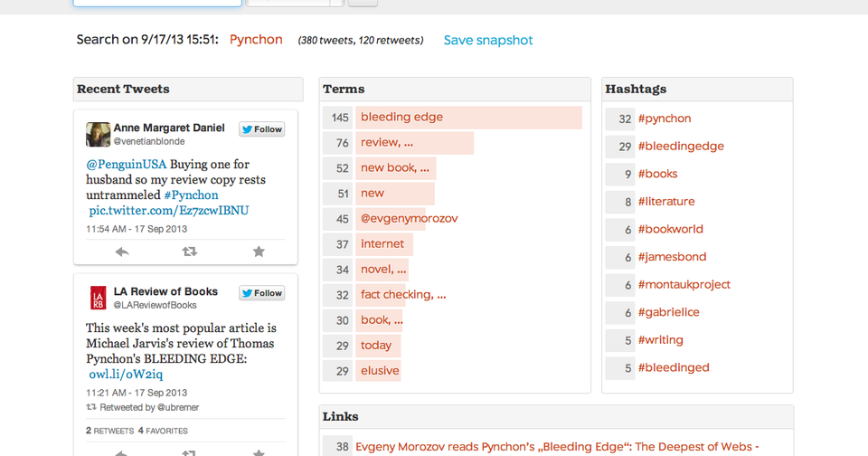This screenshot has height=456, width=868.
Task: Open the #jamesbond hashtag
Action: (672, 257)
